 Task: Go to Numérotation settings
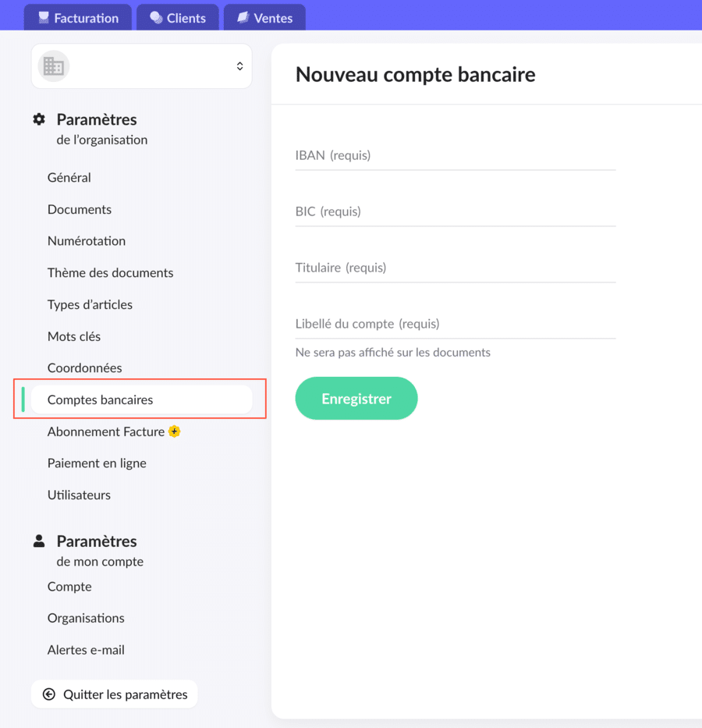click(x=87, y=241)
